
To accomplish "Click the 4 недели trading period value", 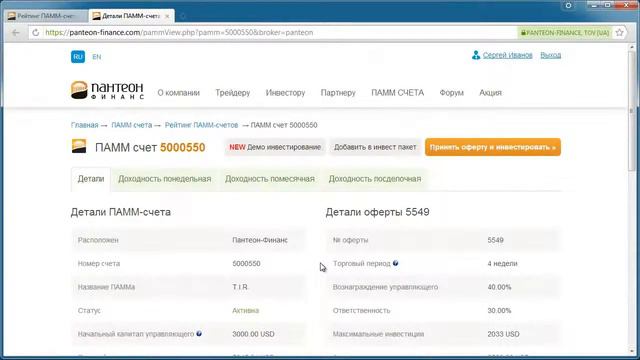I will pyautogui.click(x=502, y=263).
